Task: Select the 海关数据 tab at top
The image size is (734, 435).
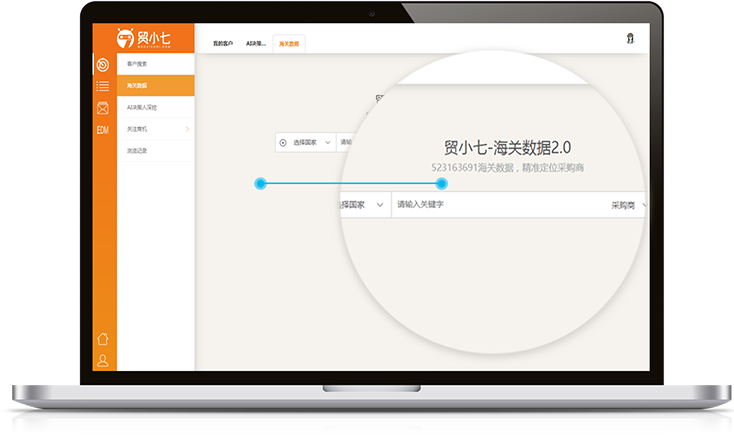Action: click(x=288, y=45)
